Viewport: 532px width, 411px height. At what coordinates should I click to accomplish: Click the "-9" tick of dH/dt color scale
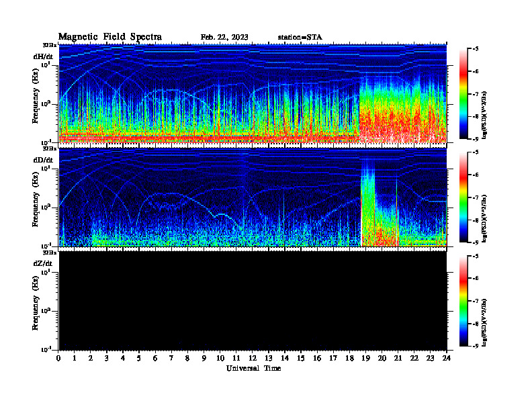tap(476, 139)
